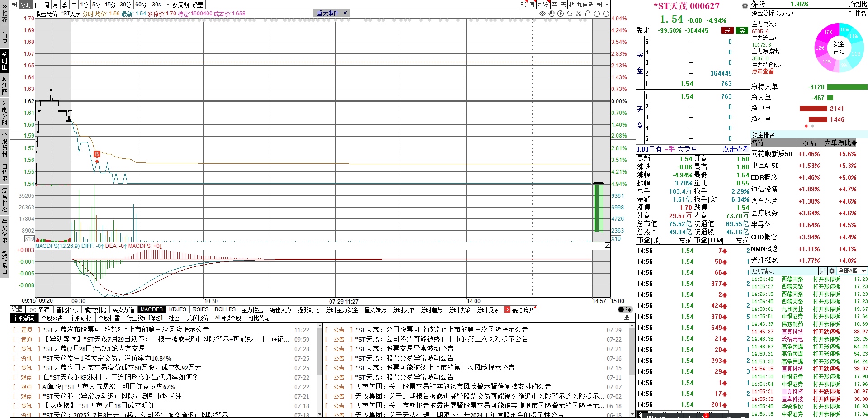Screen dimensions: 868x418
Task: Open the AI相似个股 tab
Action: (228, 318)
